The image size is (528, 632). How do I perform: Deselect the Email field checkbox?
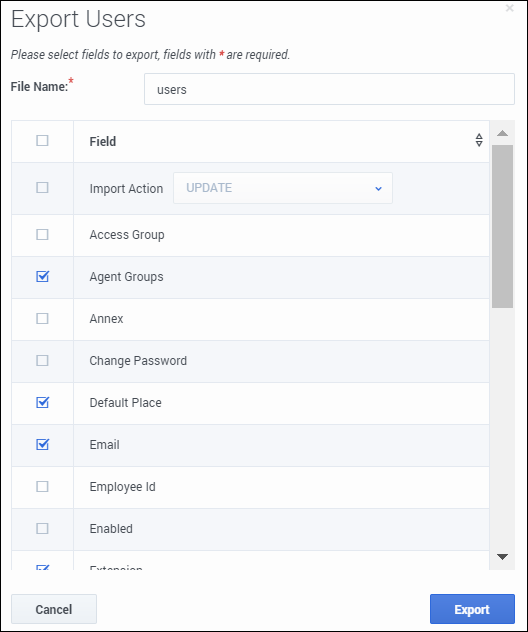(x=42, y=444)
